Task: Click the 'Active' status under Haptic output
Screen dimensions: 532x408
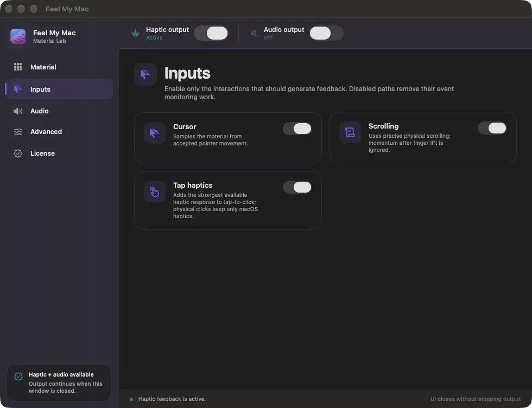Action: 154,37
